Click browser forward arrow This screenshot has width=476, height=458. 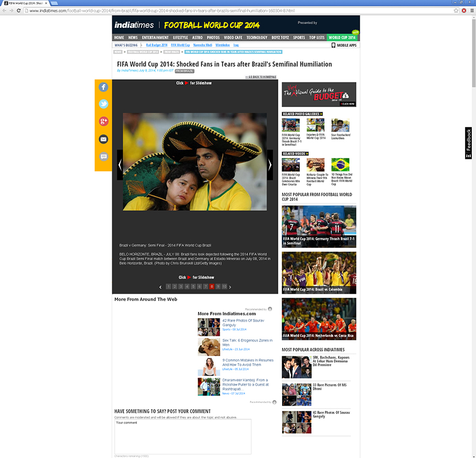point(11,10)
